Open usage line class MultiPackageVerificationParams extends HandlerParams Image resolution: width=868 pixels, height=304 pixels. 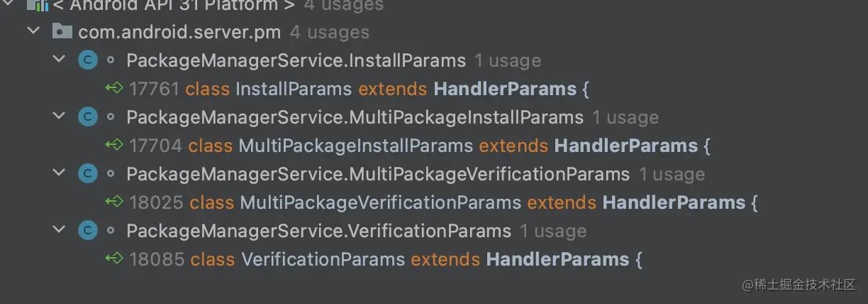(x=432, y=202)
